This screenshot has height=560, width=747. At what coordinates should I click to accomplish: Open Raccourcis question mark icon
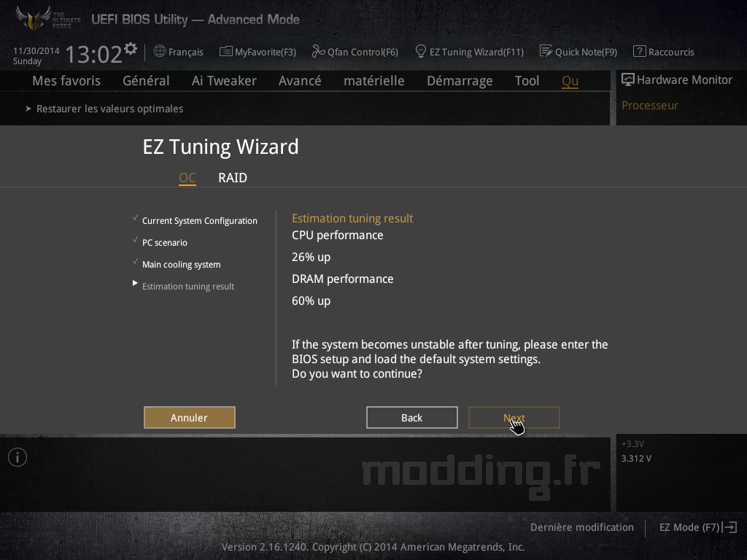639,51
